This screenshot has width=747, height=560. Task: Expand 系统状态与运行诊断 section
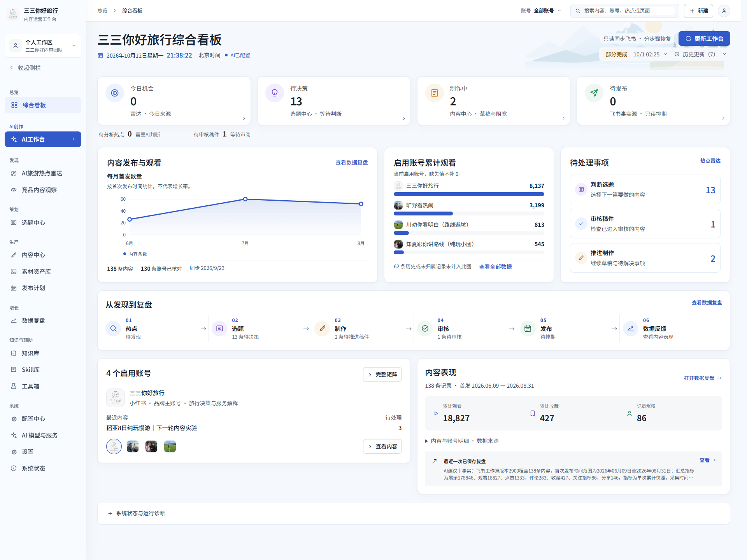pos(414,513)
